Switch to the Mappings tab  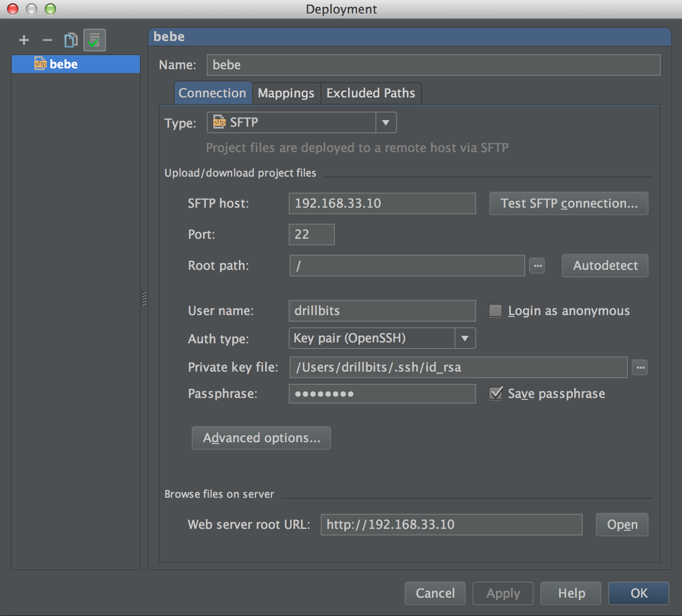pyautogui.click(x=286, y=93)
